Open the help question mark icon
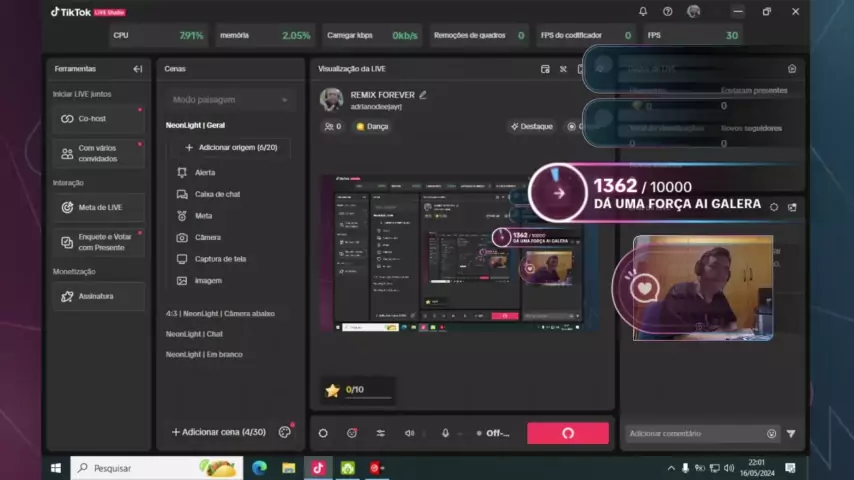The width and height of the screenshot is (854, 480). pos(668,12)
